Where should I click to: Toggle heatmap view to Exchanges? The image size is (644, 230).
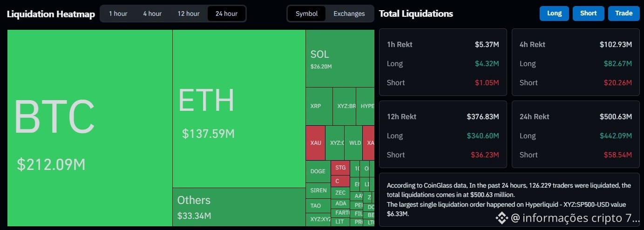[x=349, y=14]
